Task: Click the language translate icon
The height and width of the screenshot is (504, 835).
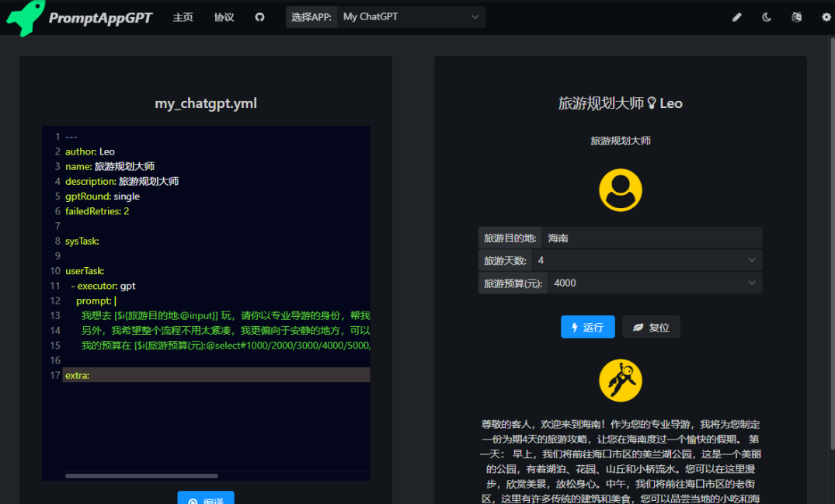Action: point(797,17)
